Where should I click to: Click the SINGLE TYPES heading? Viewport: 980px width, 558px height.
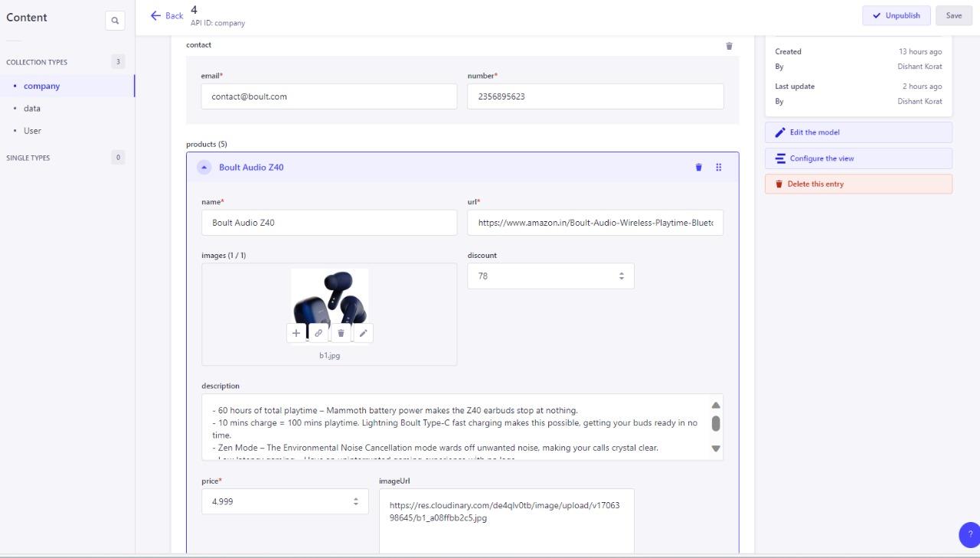coord(28,158)
